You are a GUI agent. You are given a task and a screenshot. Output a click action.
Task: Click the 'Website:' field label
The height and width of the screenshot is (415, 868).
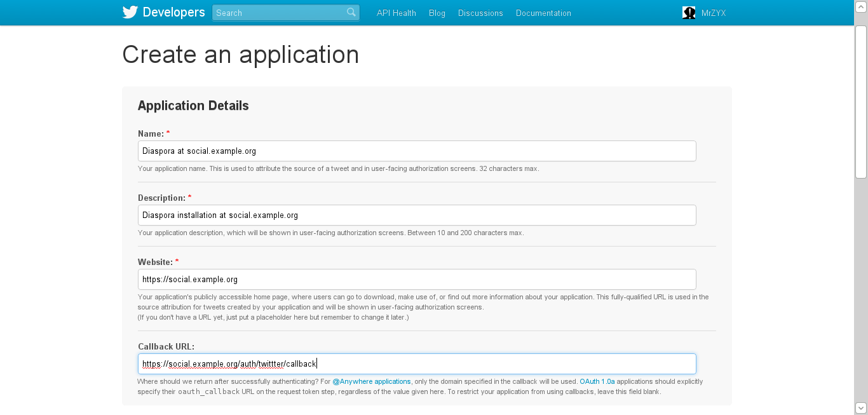point(155,262)
